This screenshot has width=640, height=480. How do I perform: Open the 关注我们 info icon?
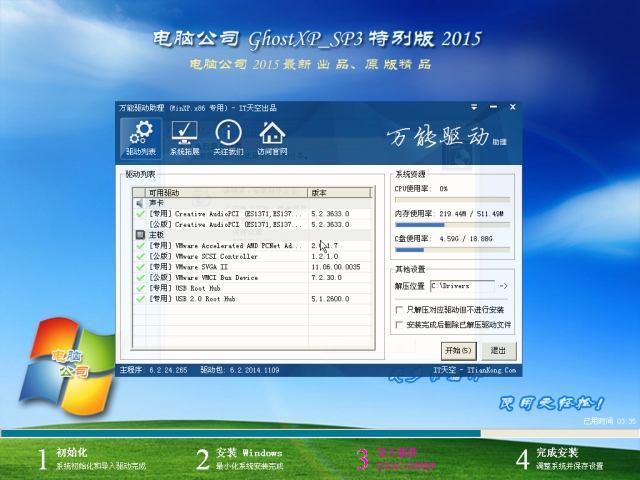tap(228, 138)
